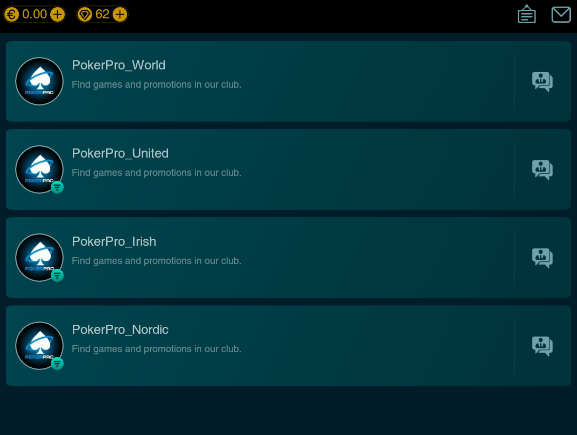This screenshot has width=577, height=435.
Task: Click the diamond currency icon
Action: pyautogui.click(x=85, y=15)
